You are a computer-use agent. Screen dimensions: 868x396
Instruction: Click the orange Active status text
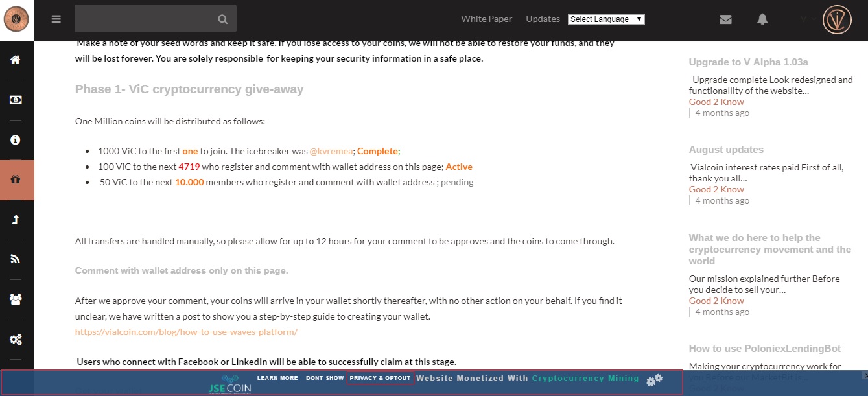[x=459, y=167]
